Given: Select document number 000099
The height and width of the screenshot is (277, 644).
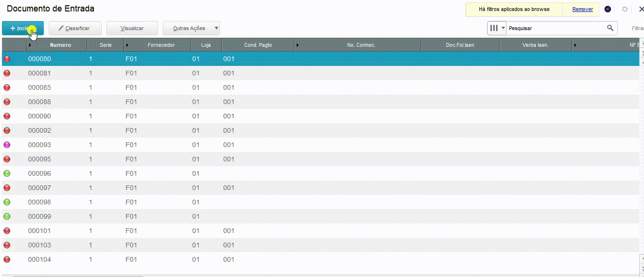Looking at the screenshot, I should point(40,216).
